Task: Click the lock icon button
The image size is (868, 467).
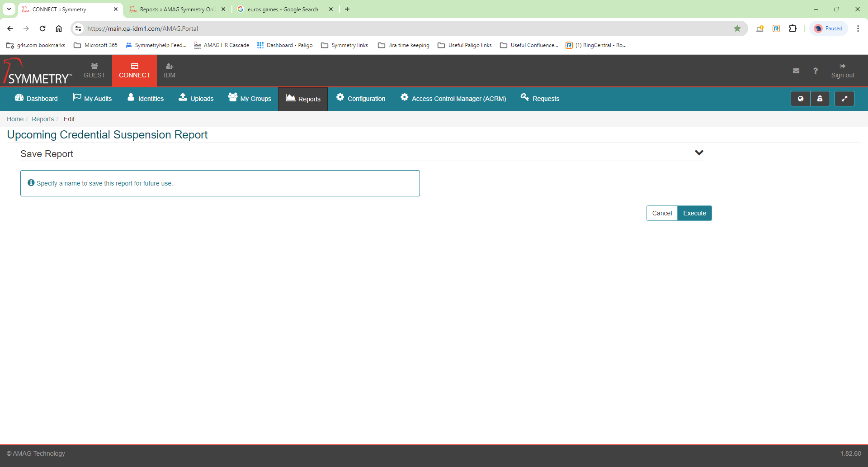Action: click(x=820, y=99)
